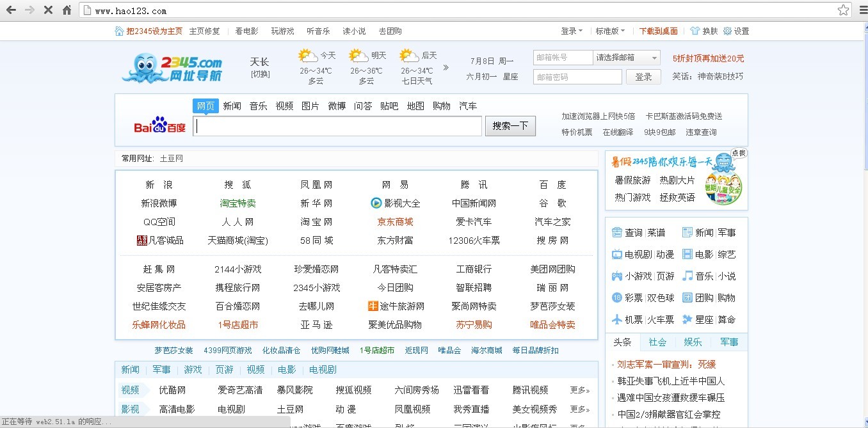Click the shirt icon for 换肤
Image resolution: width=868 pixels, height=428 pixels.
click(695, 31)
